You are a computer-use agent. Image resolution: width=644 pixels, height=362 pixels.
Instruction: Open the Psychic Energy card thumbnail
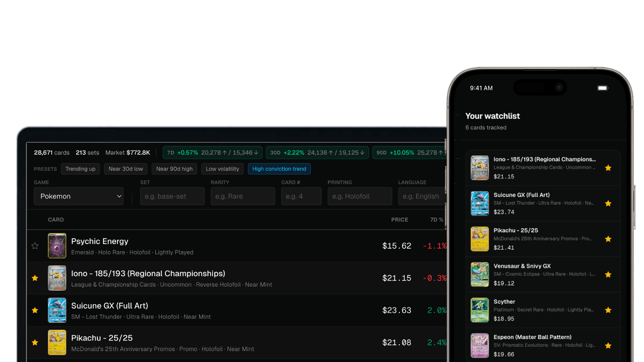coord(57,246)
